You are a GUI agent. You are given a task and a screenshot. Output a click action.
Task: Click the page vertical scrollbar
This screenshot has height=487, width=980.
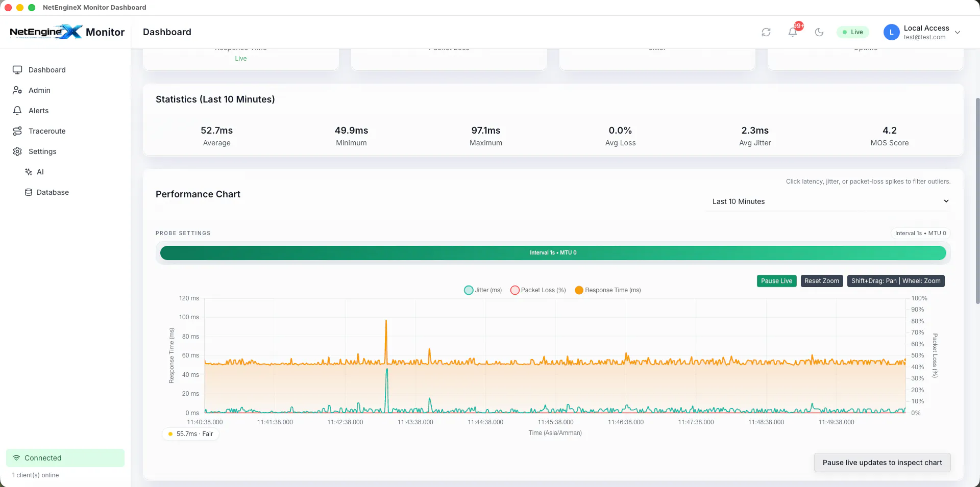977,200
